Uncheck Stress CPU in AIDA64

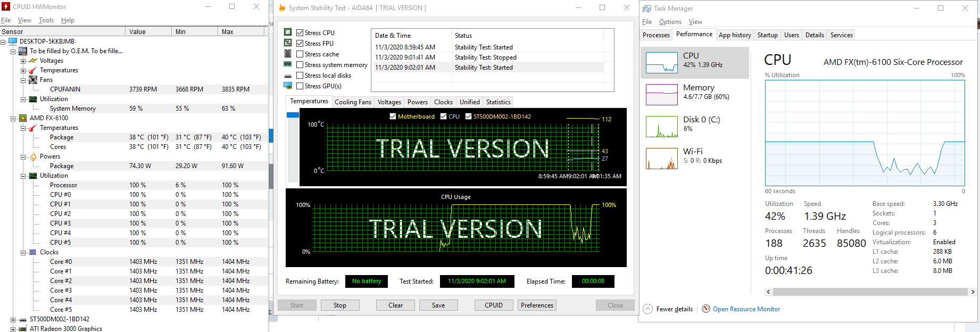(x=300, y=33)
